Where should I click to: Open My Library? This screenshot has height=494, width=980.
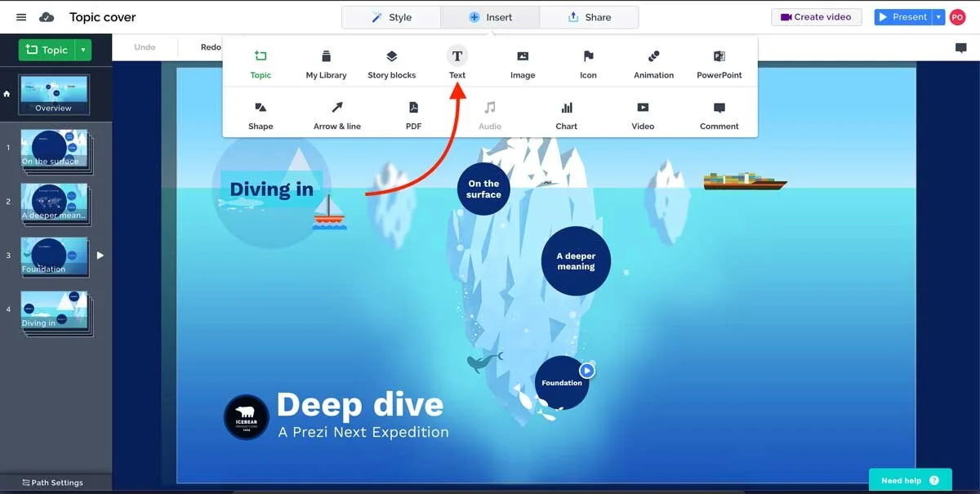pos(325,61)
